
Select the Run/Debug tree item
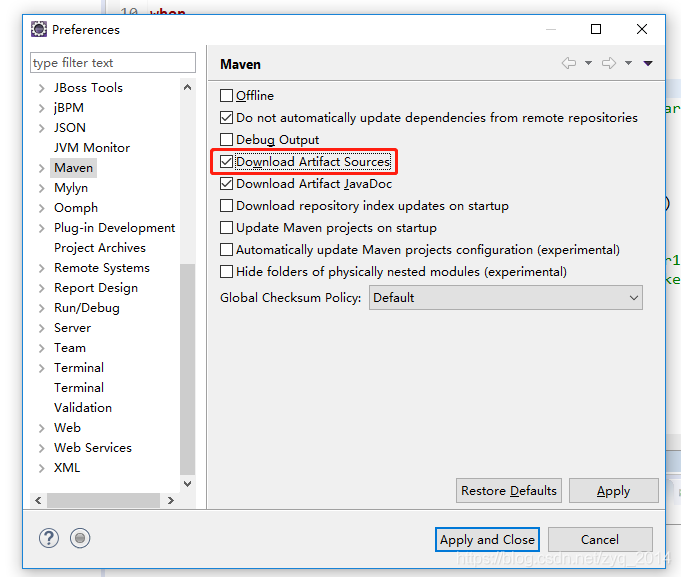pyautogui.click(x=86, y=308)
